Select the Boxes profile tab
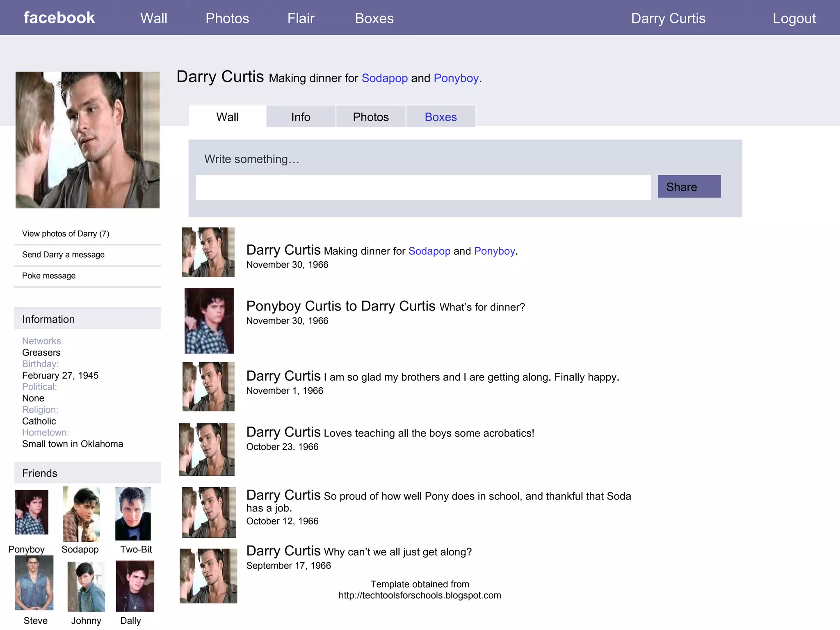The image size is (840, 630). [x=441, y=117]
